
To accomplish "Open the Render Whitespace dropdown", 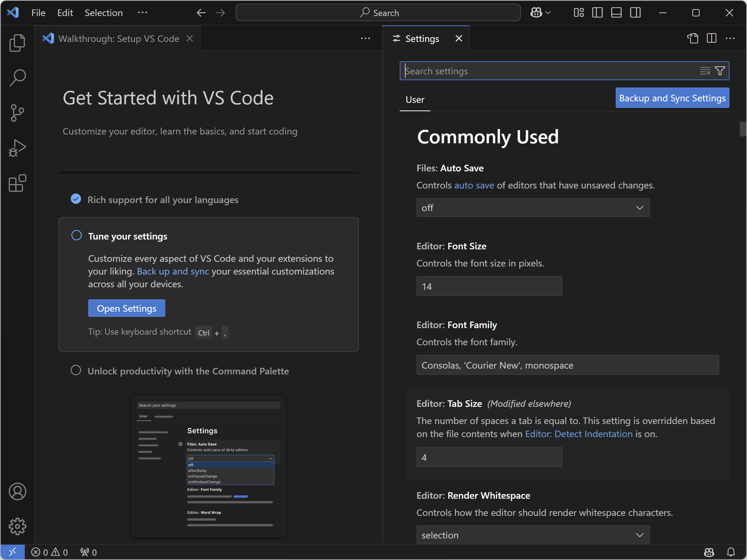I will pos(533,535).
